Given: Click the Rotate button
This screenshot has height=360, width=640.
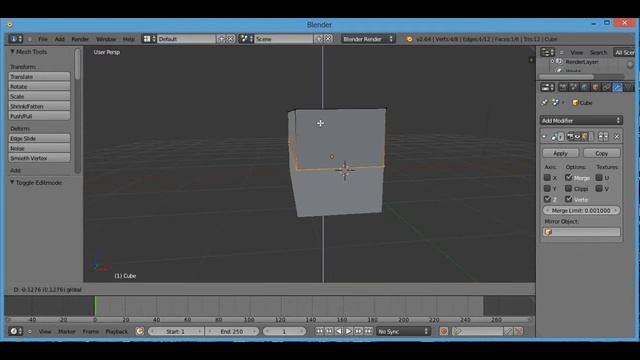Looking at the screenshot, I should point(39,87).
